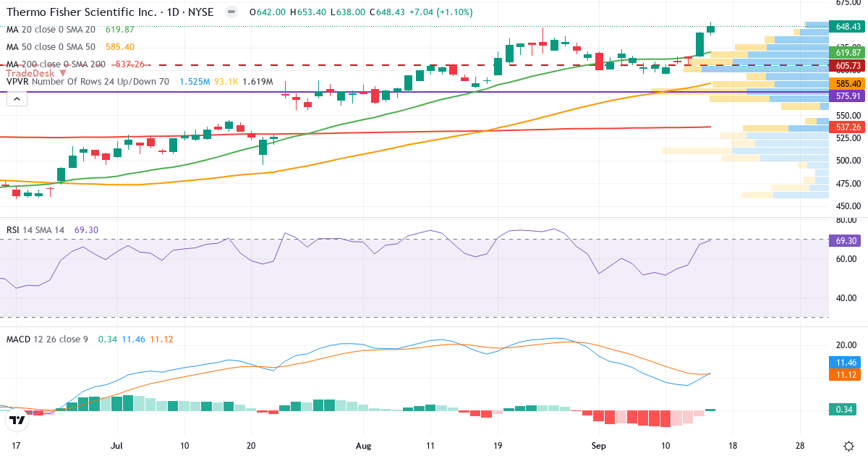Screen dimensions: 868x456
Task: Click the market status pill beside NYSE
Action: 231,12
